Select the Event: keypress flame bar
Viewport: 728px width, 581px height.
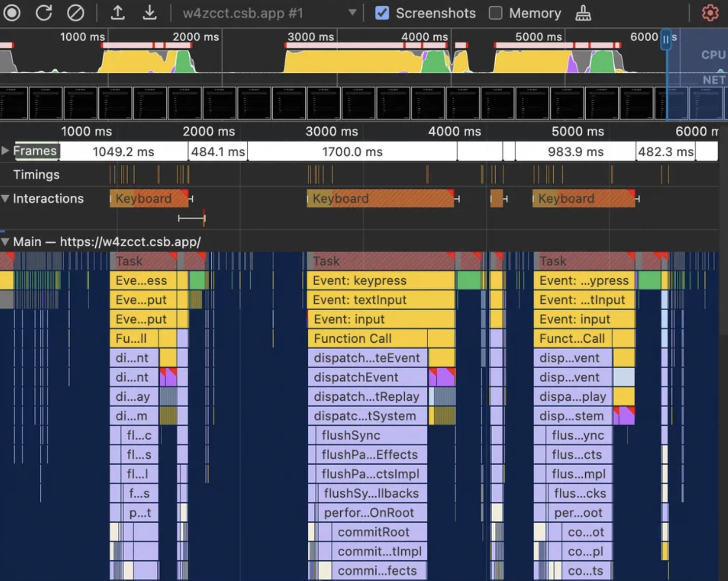380,280
